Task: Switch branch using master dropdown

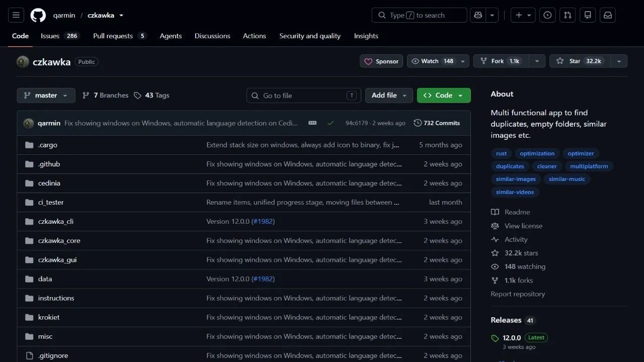Action: pyautogui.click(x=46, y=96)
